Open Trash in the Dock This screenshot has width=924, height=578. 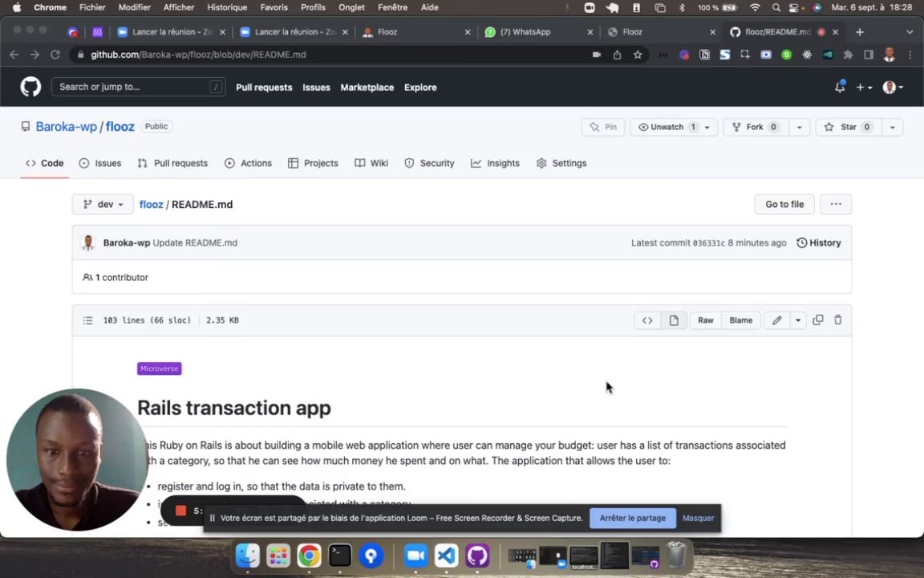[676, 556]
